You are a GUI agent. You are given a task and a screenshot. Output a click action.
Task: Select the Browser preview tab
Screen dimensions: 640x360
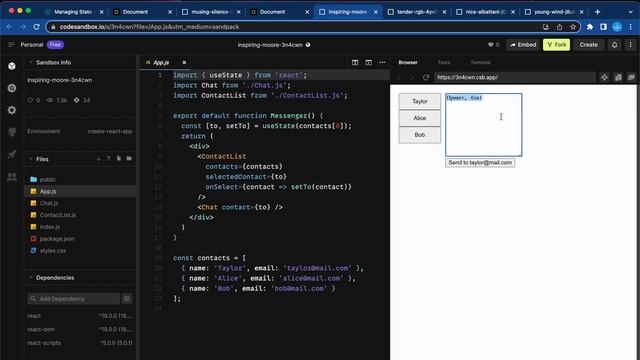(408, 62)
